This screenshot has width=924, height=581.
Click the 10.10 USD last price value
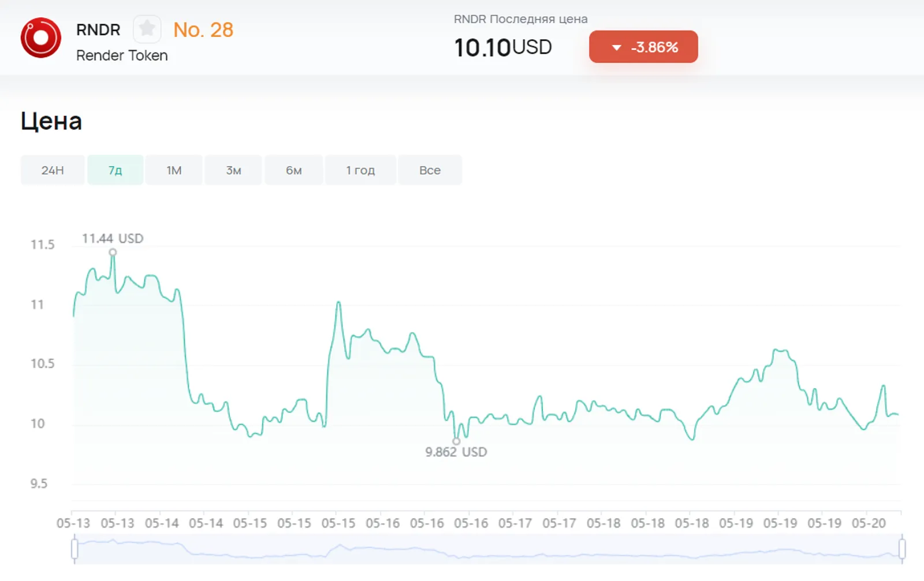tap(503, 47)
